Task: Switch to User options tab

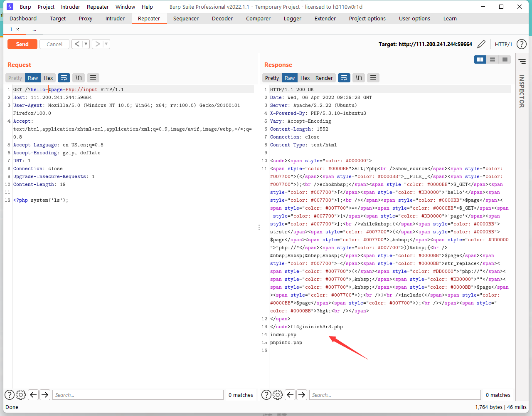Action: (x=414, y=18)
